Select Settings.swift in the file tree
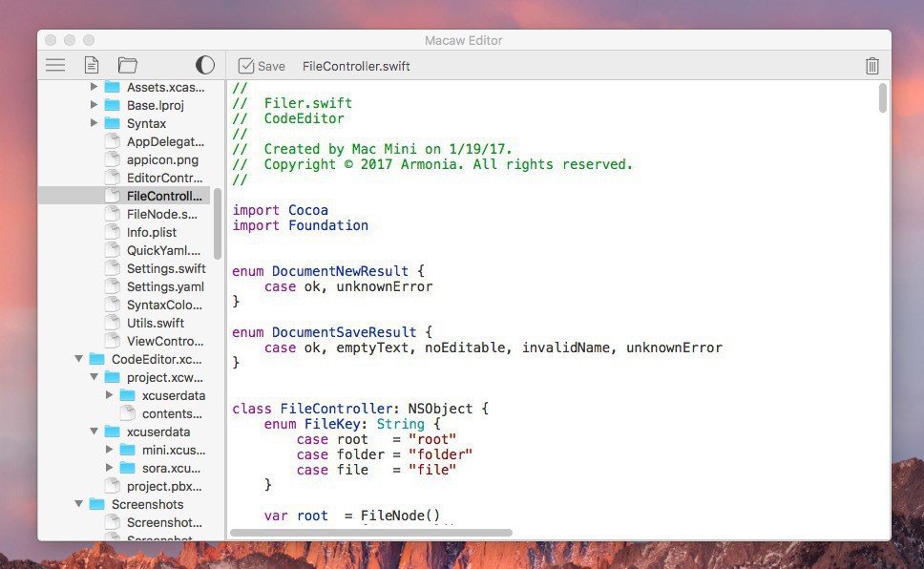 point(165,268)
